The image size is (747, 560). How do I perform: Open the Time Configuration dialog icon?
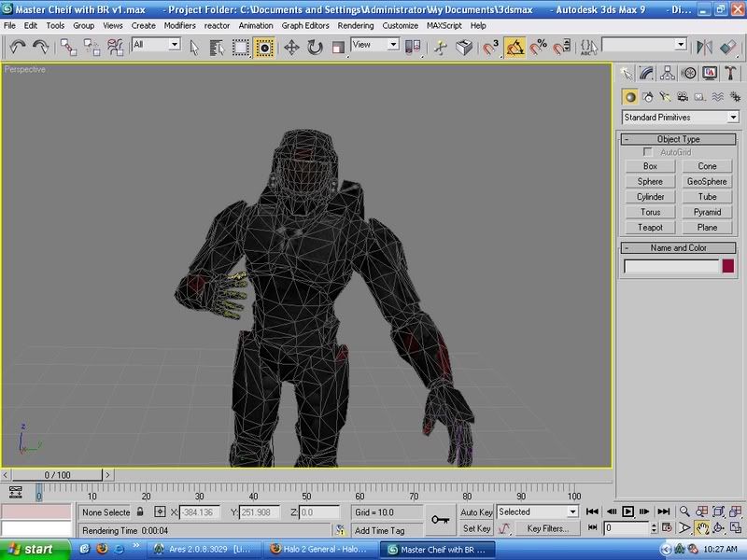[667, 527]
